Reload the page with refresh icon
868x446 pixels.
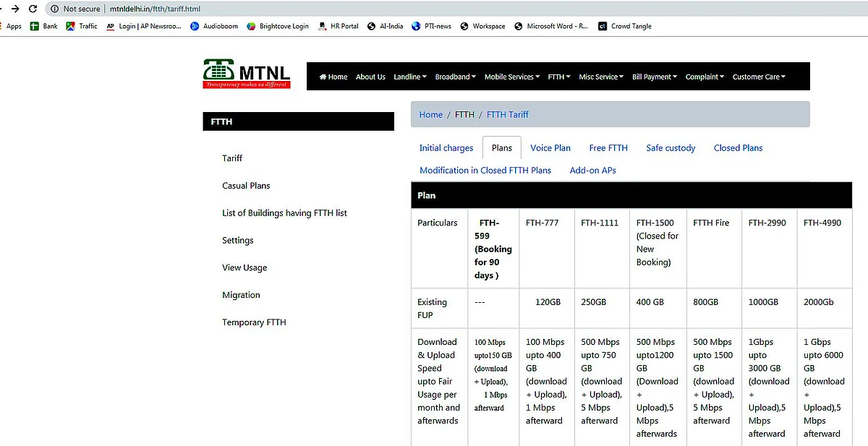(x=33, y=9)
